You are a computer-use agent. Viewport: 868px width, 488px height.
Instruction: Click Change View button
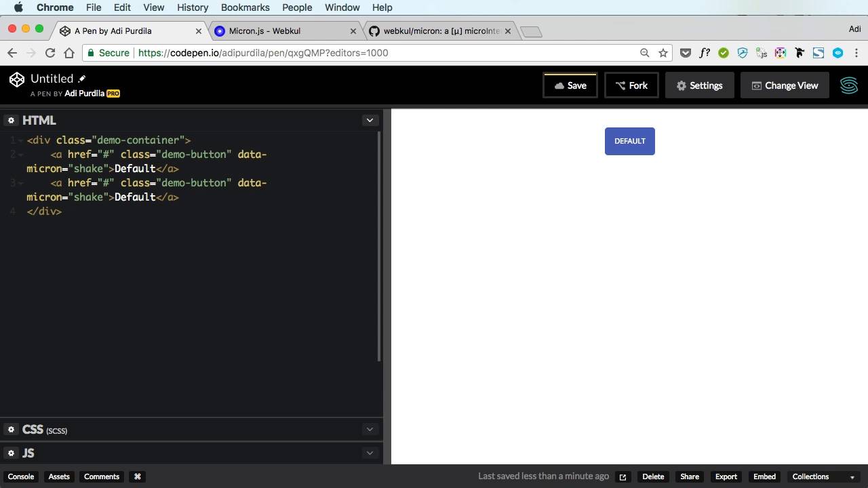point(785,85)
